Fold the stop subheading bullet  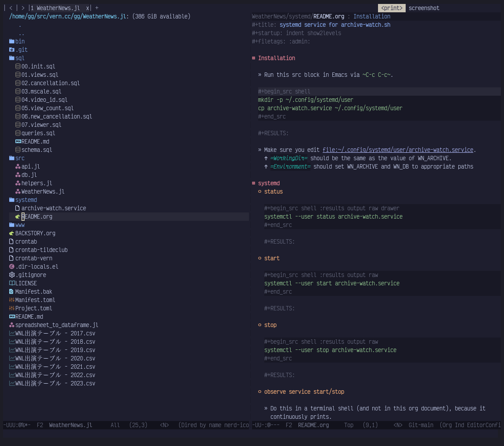click(260, 325)
